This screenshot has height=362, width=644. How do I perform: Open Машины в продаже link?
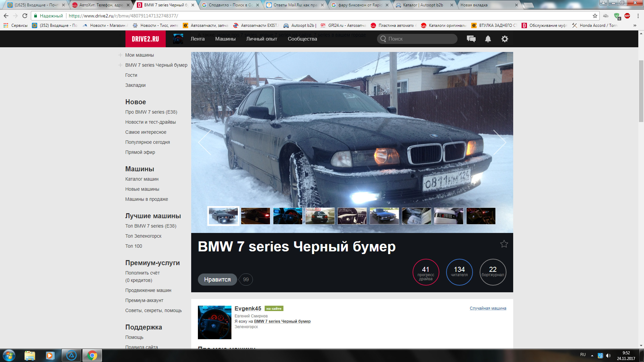click(x=147, y=199)
